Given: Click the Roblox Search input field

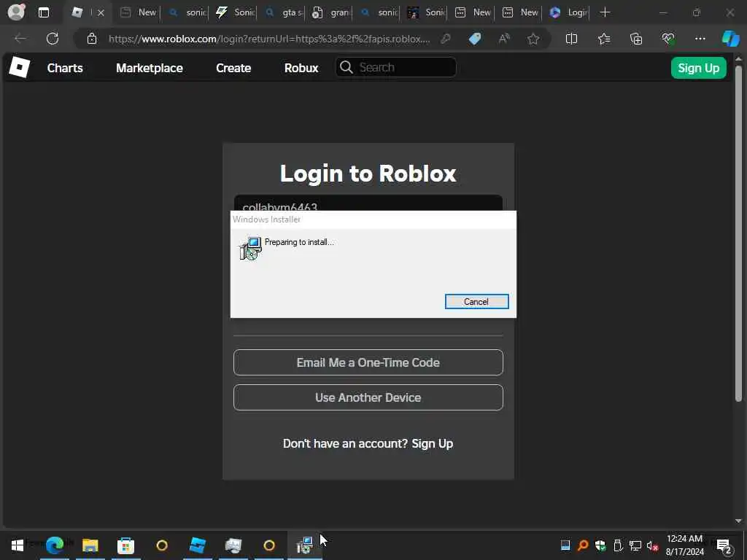Looking at the screenshot, I should (396, 67).
